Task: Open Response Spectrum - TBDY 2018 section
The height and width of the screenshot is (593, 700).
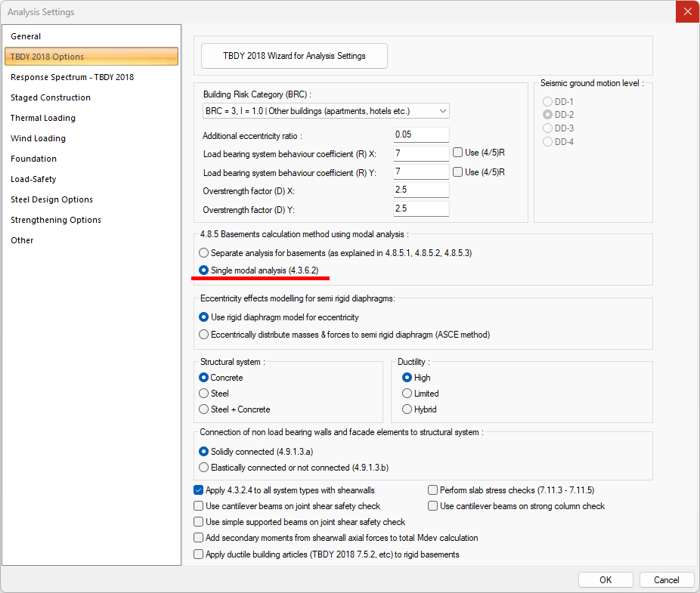Action: [x=72, y=77]
